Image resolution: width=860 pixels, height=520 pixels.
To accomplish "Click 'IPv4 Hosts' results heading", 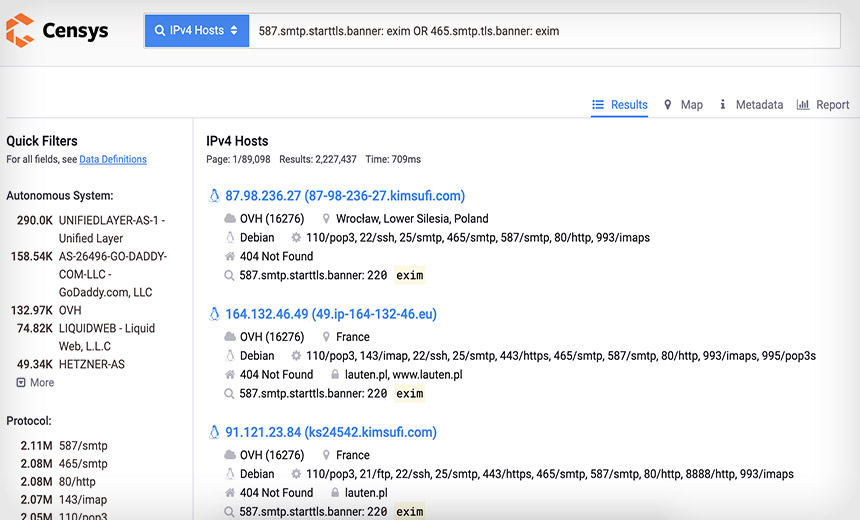I will coord(237,142).
